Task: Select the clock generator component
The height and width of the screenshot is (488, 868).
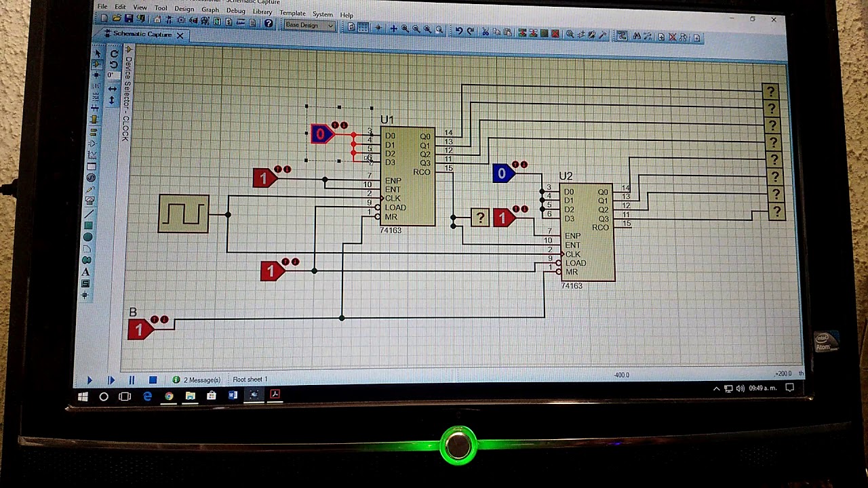Action: [x=184, y=214]
